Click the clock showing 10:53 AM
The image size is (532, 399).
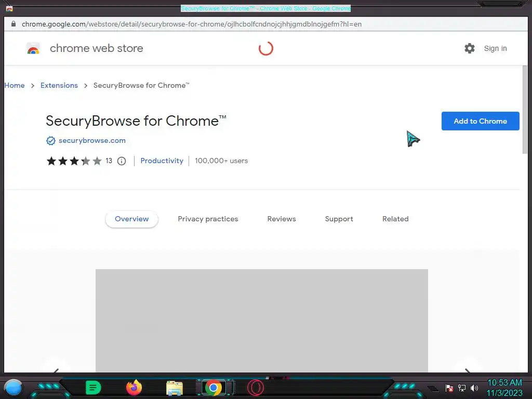pyautogui.click(x=504, y=383)
